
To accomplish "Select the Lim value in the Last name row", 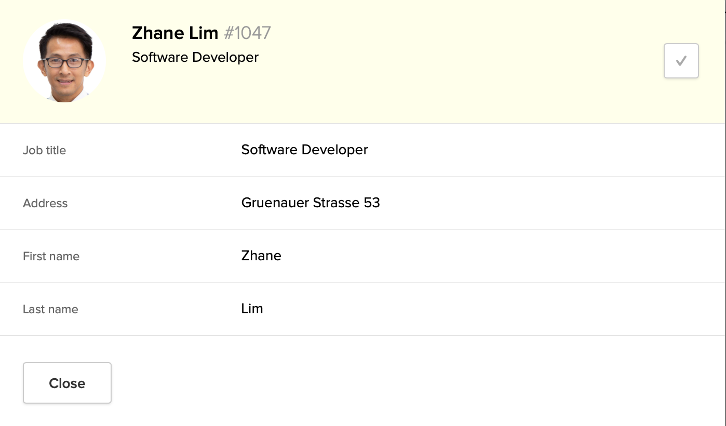I will 252,309.
